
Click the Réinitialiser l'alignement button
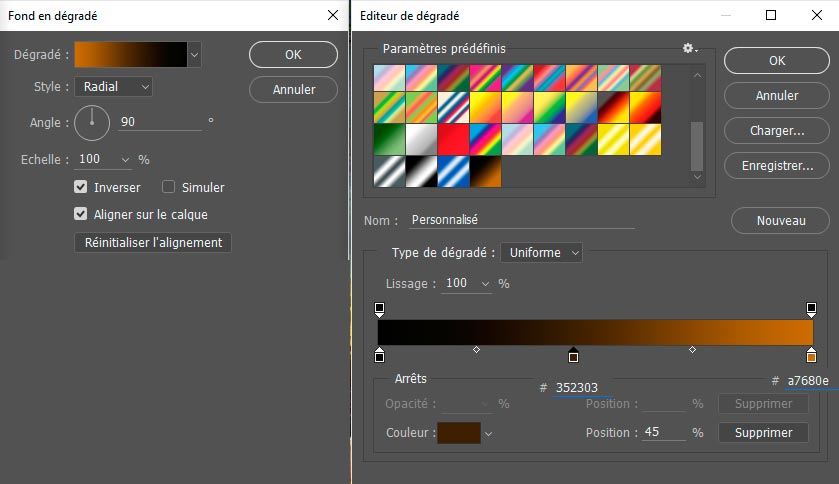tap(153, 242)
